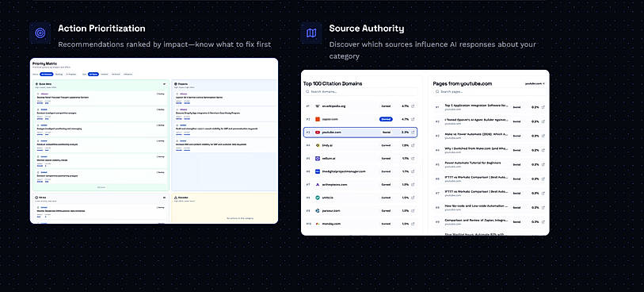
Task: Click the blue Owned badge on zapier.com
Action: [x=386, y=119]
